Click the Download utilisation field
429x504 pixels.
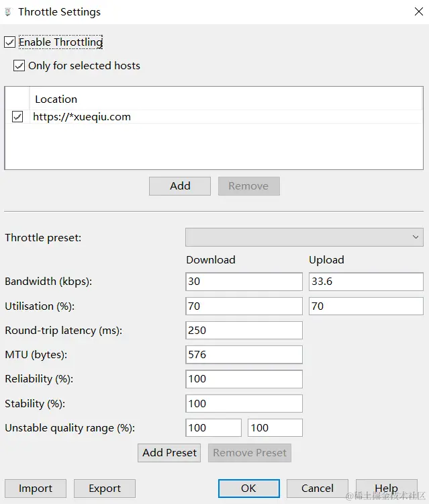[244, 306]
